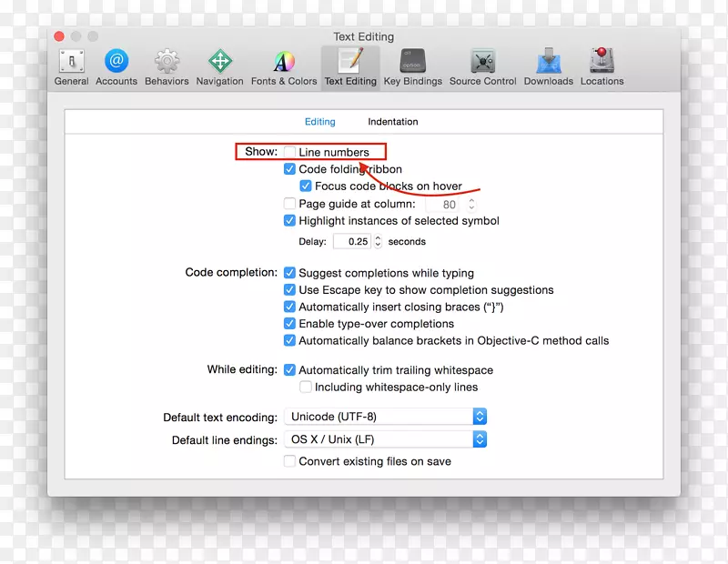The width and height of the screenshot is (728, 564).
Task: Open the Source Control preferences pane
Action: tap(481, 64)
